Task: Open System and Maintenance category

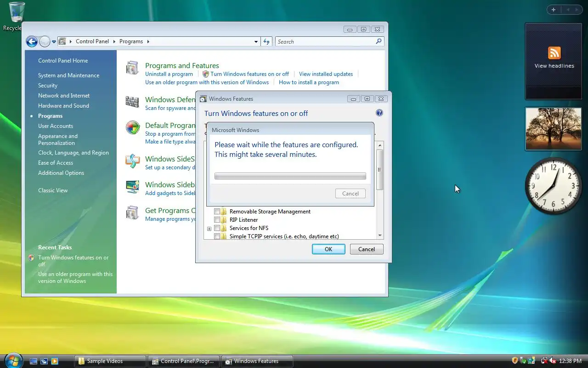Action: tap(68, 75)
